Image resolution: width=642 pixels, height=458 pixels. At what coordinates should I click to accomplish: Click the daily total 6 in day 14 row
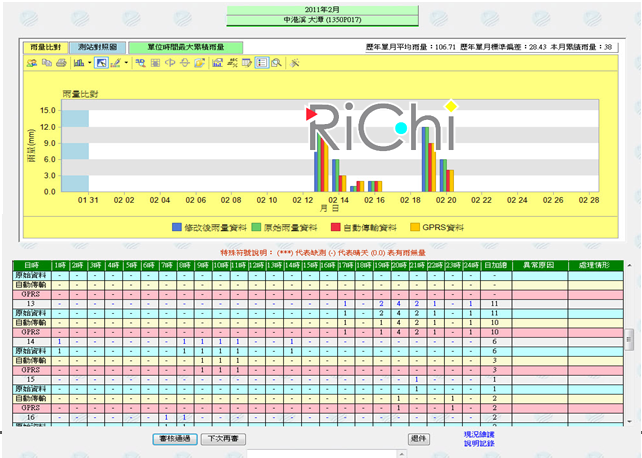495,341
